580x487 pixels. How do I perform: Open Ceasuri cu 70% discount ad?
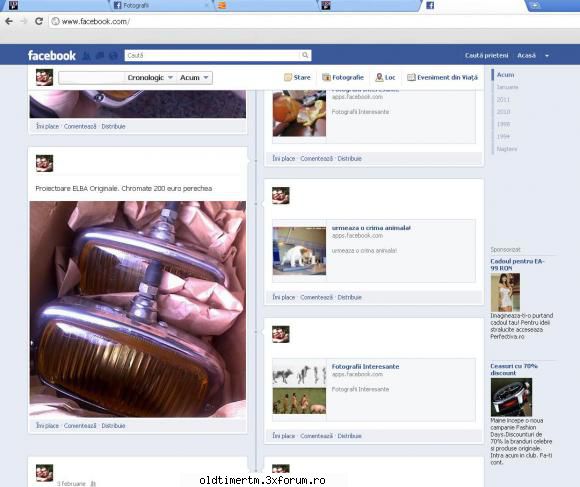(514, 369)
